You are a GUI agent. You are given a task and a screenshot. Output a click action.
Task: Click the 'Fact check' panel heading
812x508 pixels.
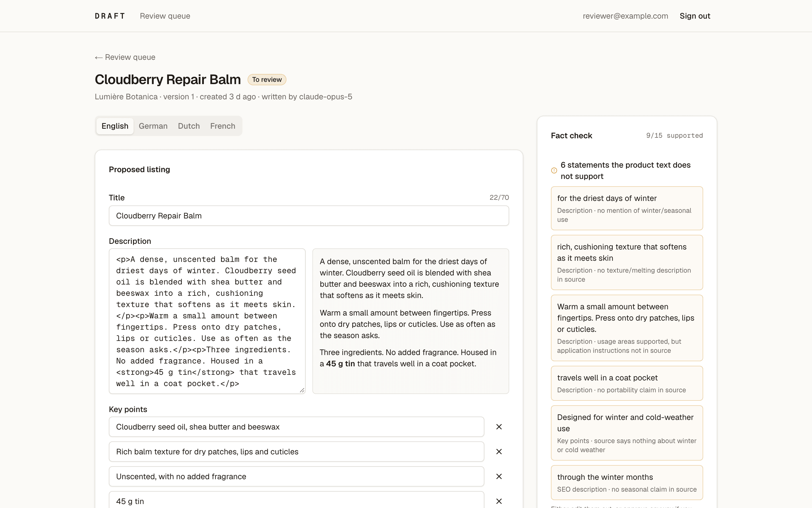click(572, 136)
